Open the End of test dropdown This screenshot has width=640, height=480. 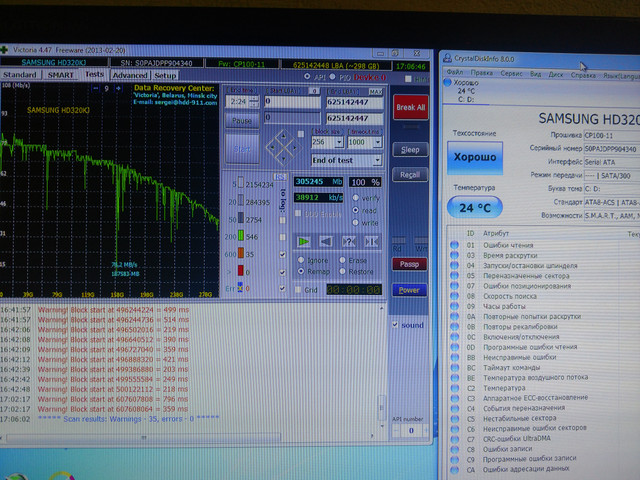pos(377,160)
